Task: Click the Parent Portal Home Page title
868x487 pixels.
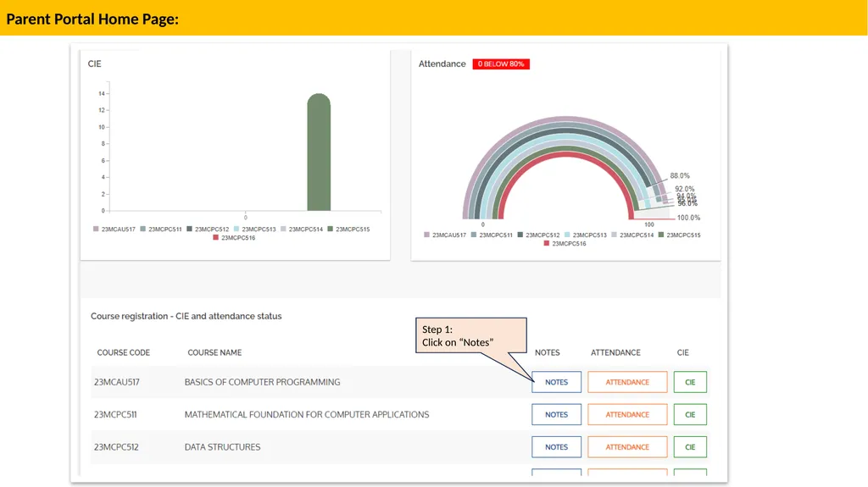Action: [92, 19]
